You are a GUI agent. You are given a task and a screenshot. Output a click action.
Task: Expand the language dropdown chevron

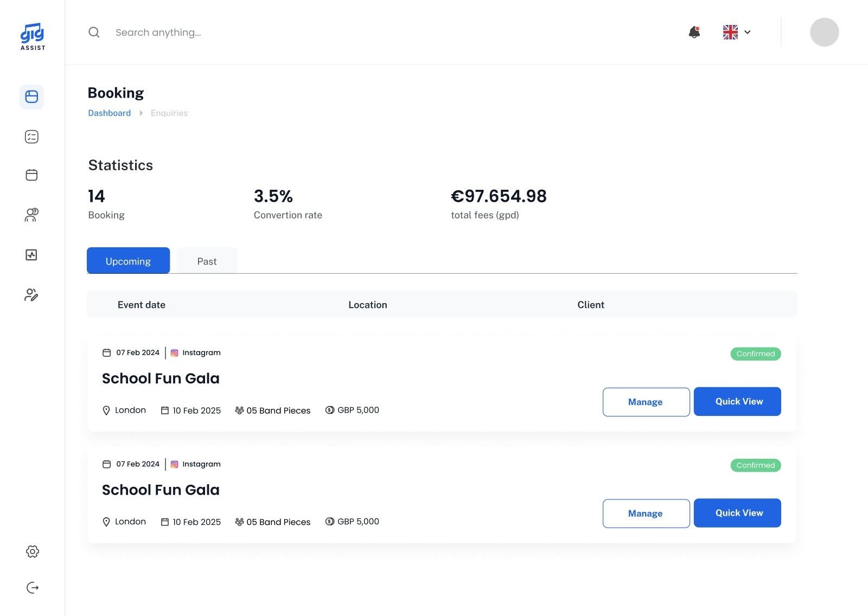click(748, 32)
